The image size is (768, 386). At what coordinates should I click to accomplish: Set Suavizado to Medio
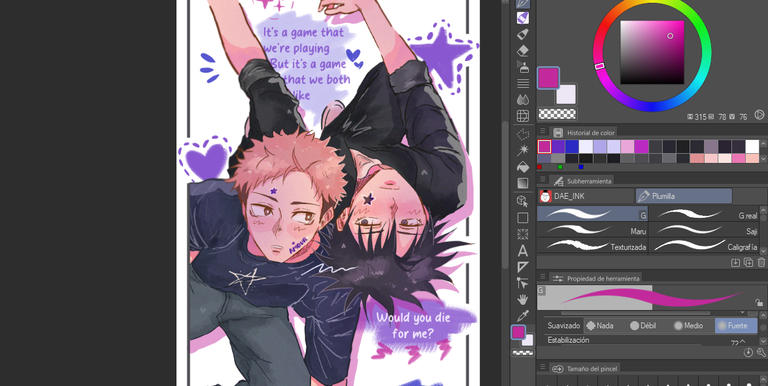[688, 326]
